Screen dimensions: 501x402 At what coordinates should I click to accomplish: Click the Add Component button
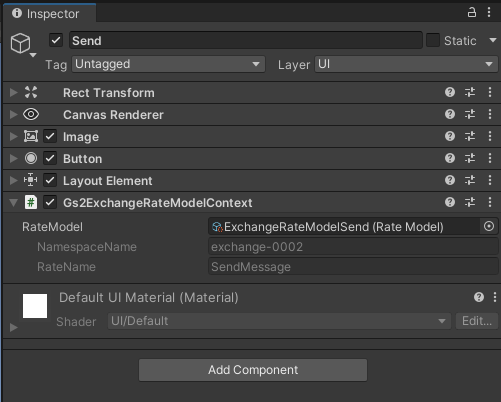coord(253,370)
